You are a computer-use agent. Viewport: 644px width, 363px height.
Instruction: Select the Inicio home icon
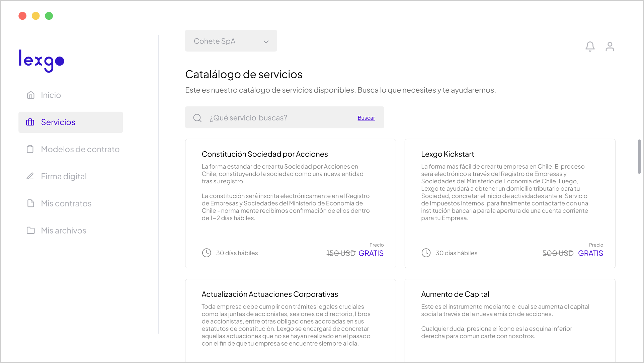31,95
